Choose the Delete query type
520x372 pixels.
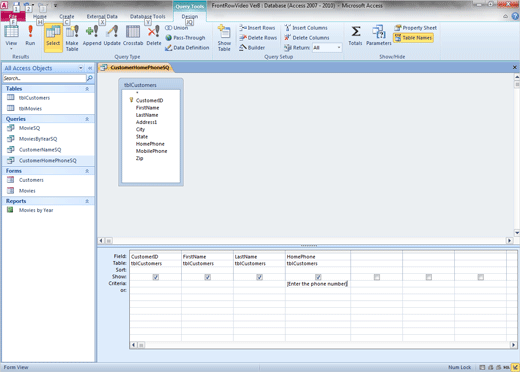(x=154, y=36)
